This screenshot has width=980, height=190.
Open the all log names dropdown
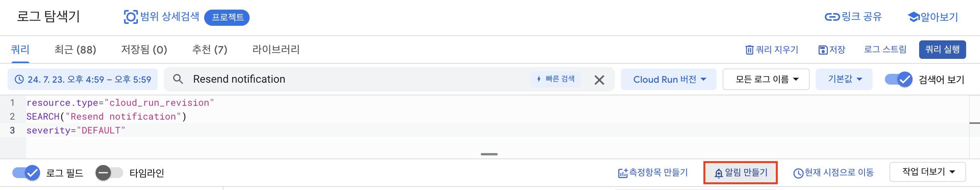click(766, 80)
